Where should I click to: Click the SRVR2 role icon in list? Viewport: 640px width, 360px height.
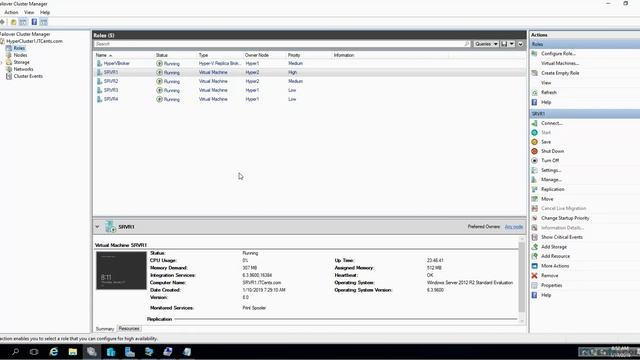tap(99, 81)
